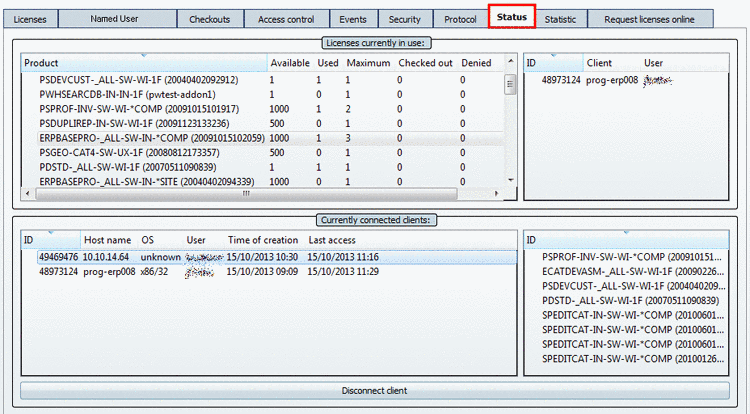Sort by Available column header
The height and width of the screenshot is (414, 750).
[x=290, y=63]
